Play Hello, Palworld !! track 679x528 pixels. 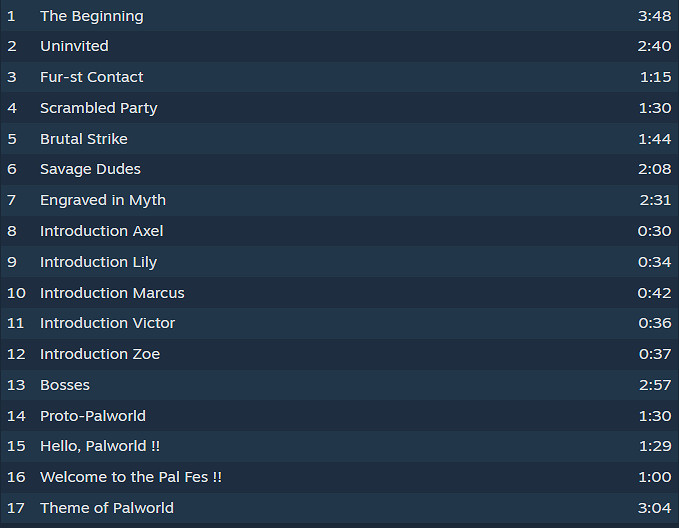pos(99,446)
